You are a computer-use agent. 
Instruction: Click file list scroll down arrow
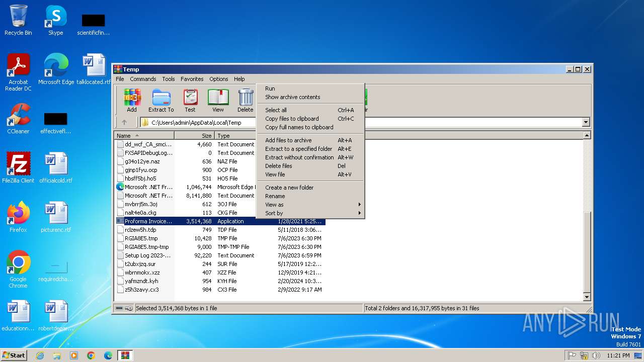click(587, 297)
